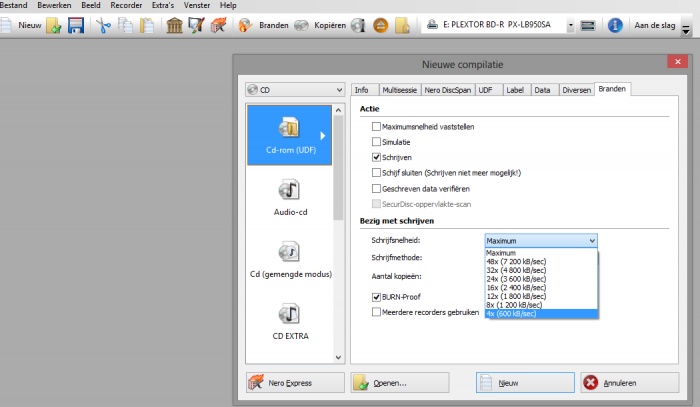Switch to the Diversen tab
The height and width of the screenshot is (407, 700).
pos(576,90)
